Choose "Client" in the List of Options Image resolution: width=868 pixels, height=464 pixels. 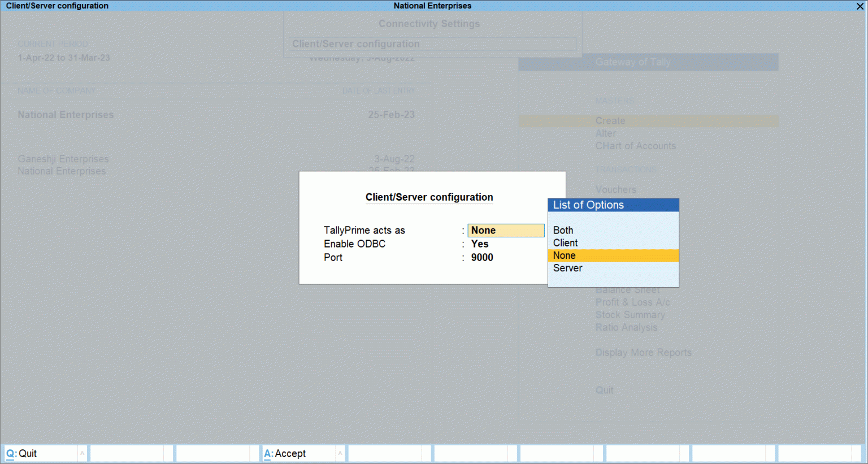pyautogui.click(x=566, y=242)
